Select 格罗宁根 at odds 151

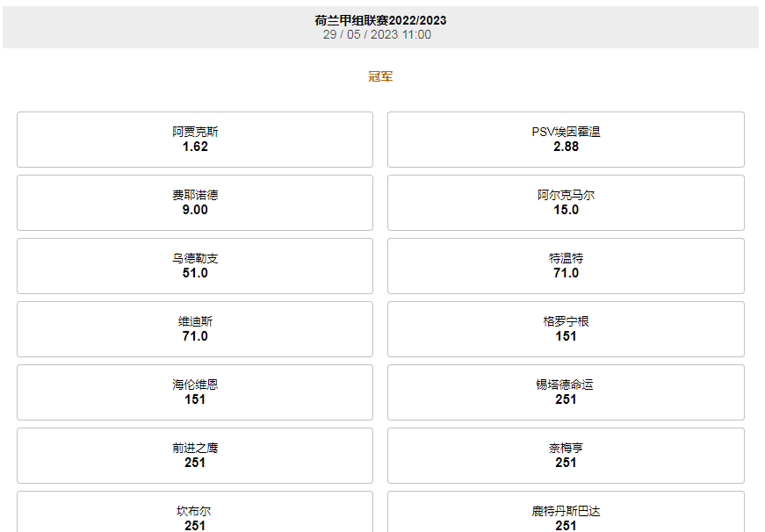pos(569,328)
